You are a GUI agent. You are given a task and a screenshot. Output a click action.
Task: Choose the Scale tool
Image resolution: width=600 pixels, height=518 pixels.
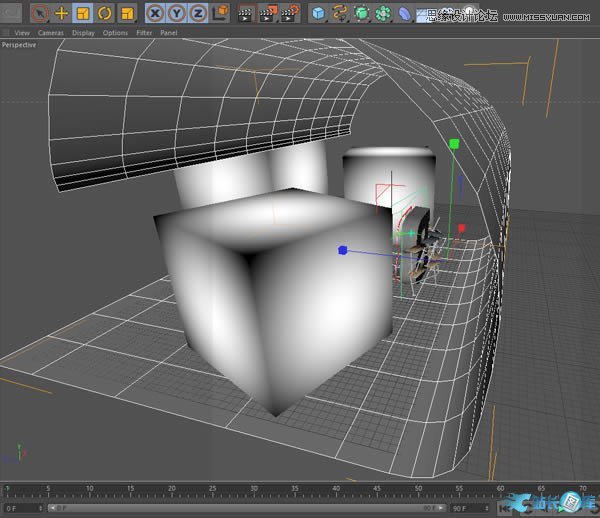click(84, 14)
